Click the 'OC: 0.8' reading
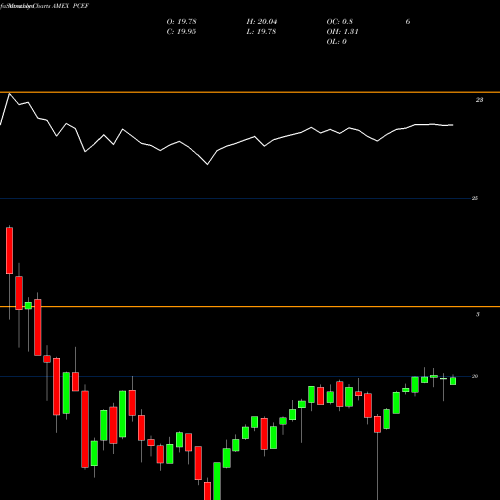Screen dimensions: 500x500 [339, 22]
